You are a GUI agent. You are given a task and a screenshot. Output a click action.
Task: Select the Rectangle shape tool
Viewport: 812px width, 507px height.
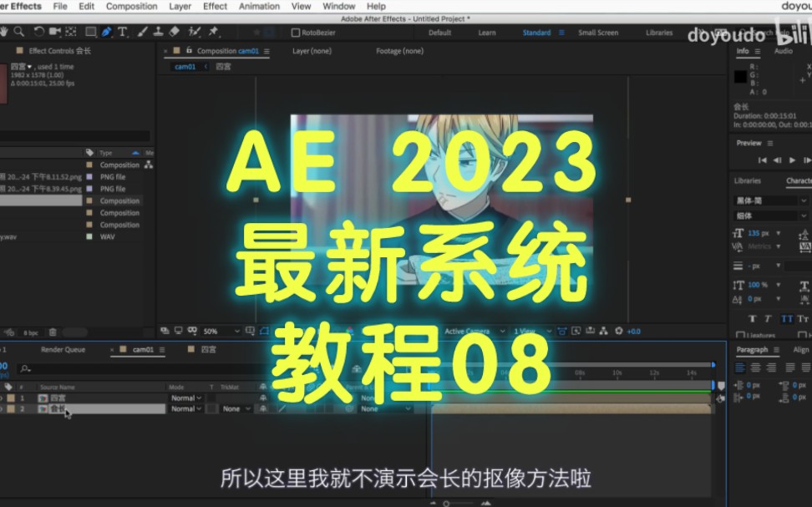pos(89,33)
